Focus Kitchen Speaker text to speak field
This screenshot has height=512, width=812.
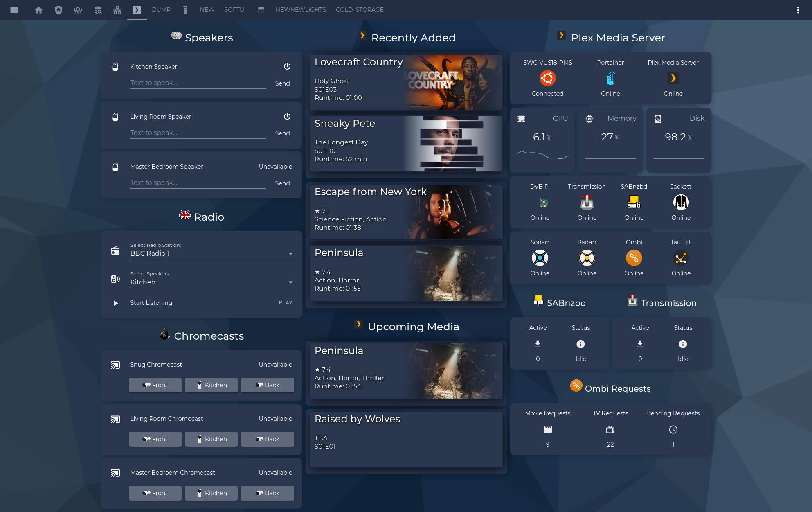[x=198, y=83]
